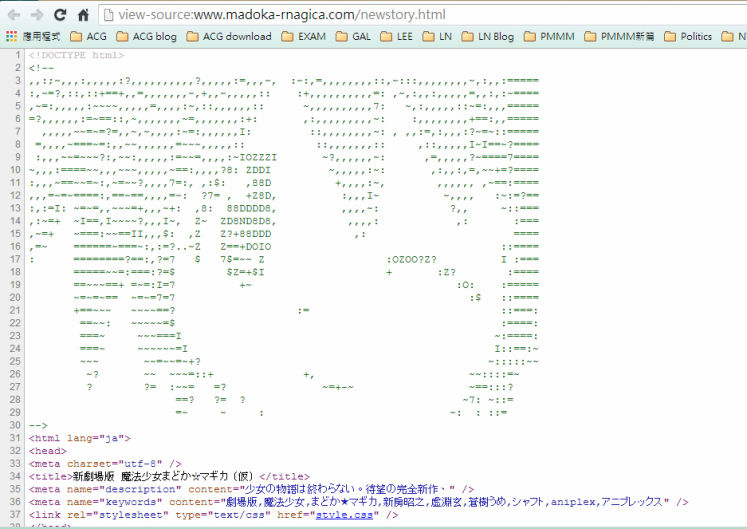Click line number 31 in the gutter
This screenshot has width=747, height=529.
tap(14, 437)
